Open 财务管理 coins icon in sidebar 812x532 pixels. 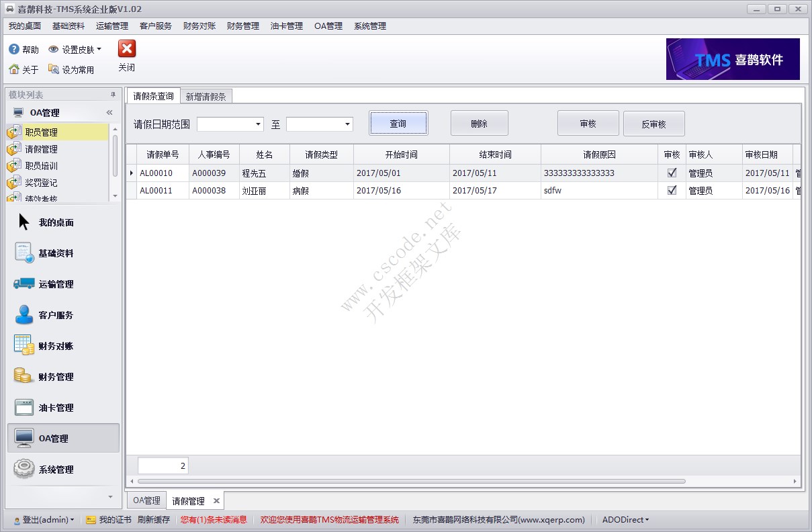(x=24, y=376)
